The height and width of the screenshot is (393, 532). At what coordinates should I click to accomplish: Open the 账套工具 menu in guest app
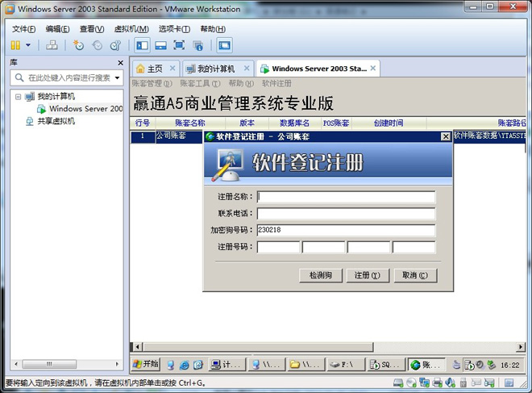coord(200,84)
